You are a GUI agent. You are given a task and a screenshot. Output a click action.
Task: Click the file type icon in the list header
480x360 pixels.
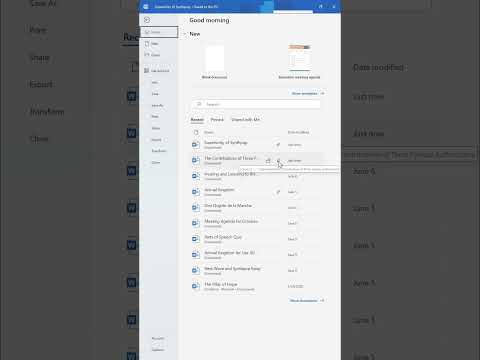tap(196, 132)
